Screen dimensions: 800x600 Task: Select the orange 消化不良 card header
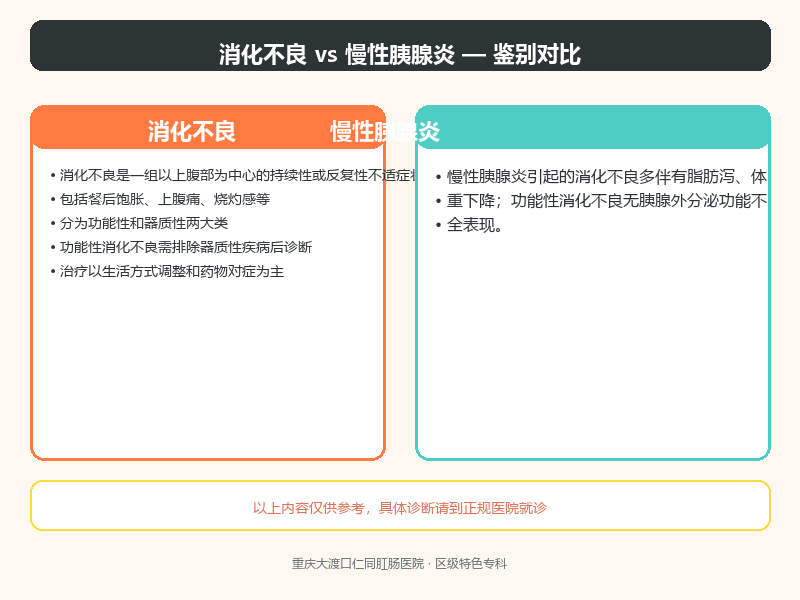click(x=208, y=128)
